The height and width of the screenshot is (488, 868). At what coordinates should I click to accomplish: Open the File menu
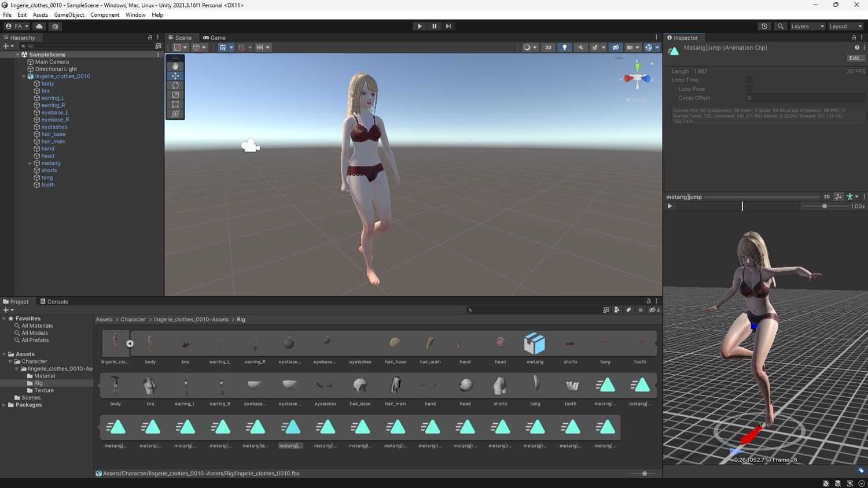[x=7, y=15]
